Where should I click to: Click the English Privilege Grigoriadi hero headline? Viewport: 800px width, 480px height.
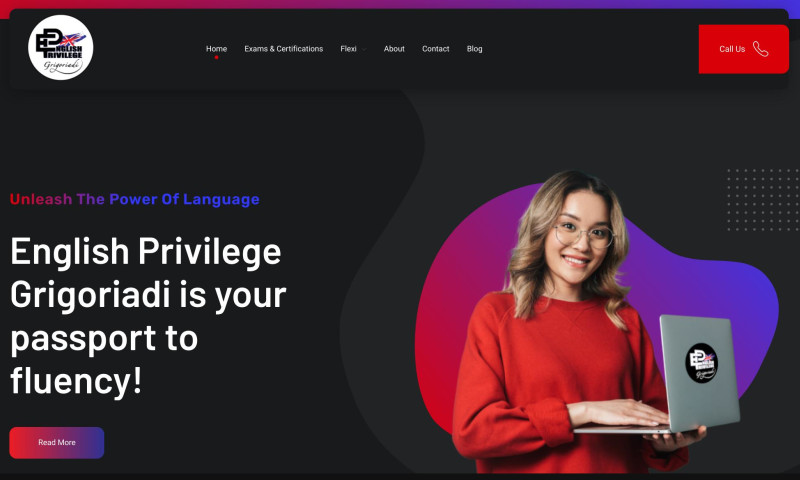[148, 316]
